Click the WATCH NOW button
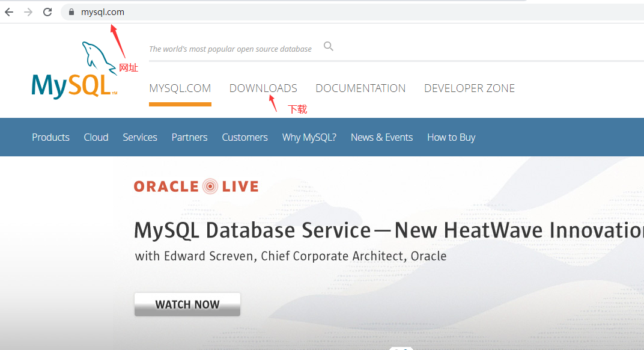This screenshot has height=350, width=644. [x=187, y=304]
